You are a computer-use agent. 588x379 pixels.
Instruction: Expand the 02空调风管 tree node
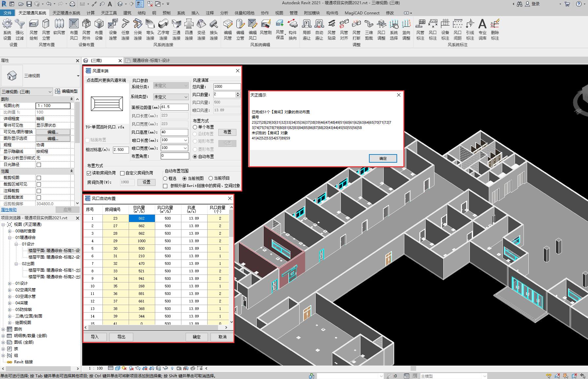pyautogui.click(x=10, y=290)
